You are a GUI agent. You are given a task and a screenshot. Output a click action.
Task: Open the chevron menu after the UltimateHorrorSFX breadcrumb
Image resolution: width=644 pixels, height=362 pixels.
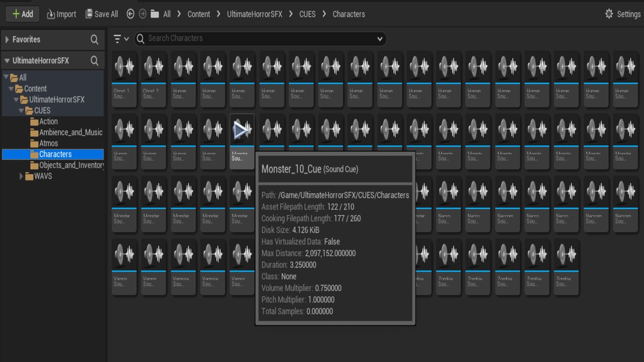coord(291,14)
